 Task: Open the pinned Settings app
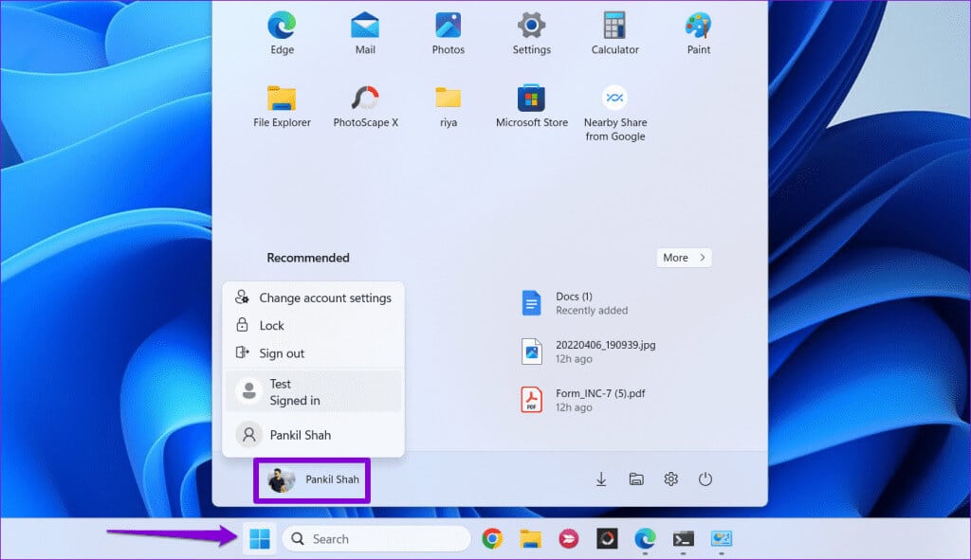tap(531, 33)
